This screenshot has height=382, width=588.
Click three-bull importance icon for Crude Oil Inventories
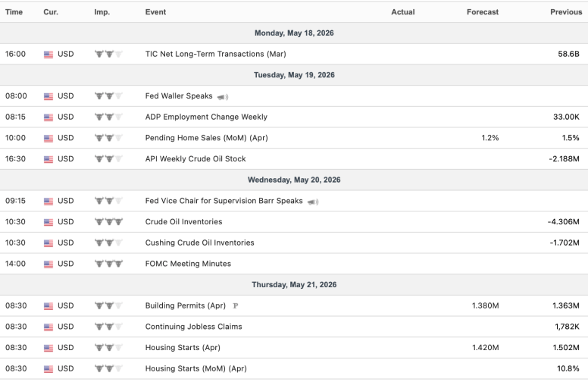[x=108, y=222]
